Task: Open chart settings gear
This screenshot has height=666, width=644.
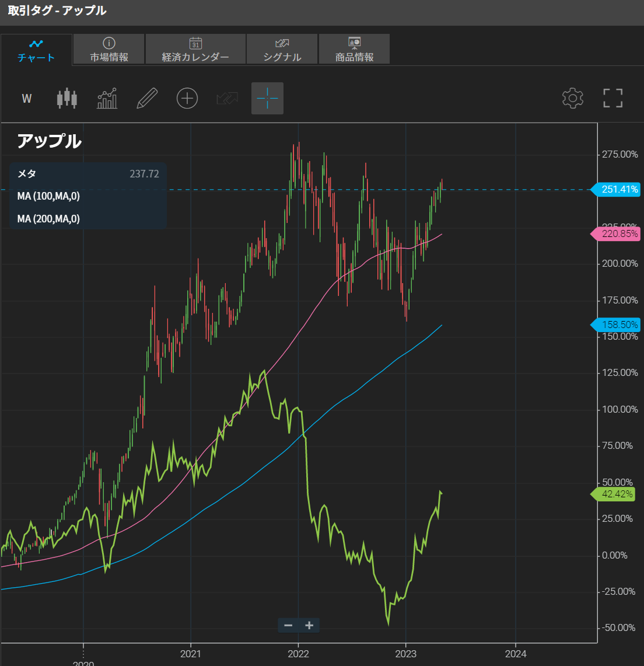Action: coord(572,99)
